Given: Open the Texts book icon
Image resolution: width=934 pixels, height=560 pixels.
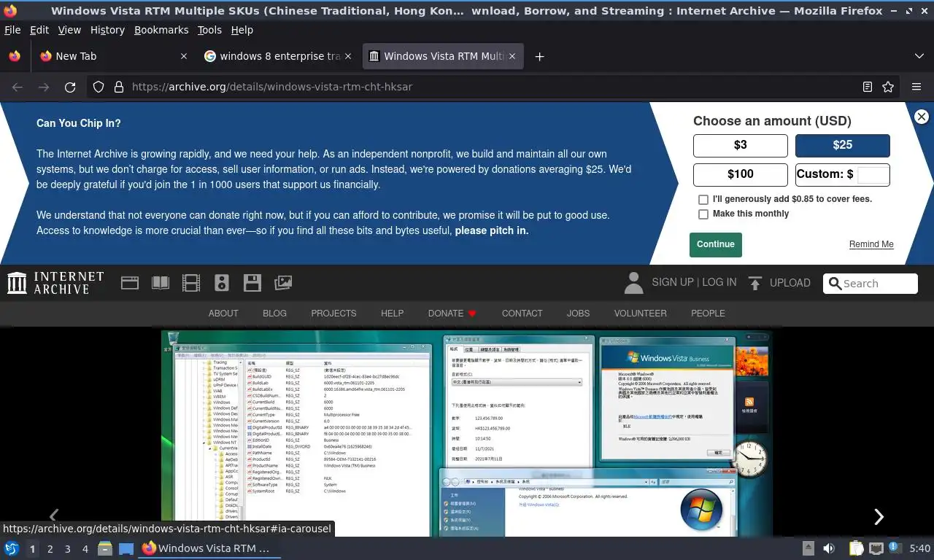Looking at the screenshot, I should tap(160, 283).
